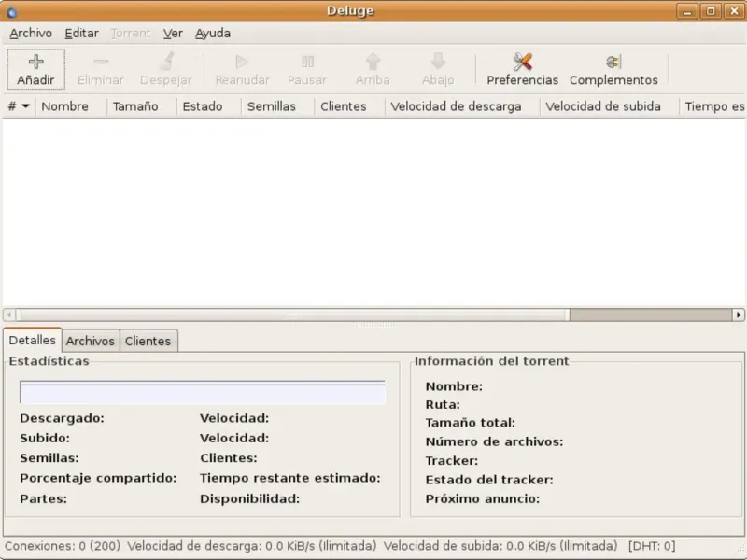Sort torrents by Estado column
Screen dimensions: 747x560
pos(209,106)
